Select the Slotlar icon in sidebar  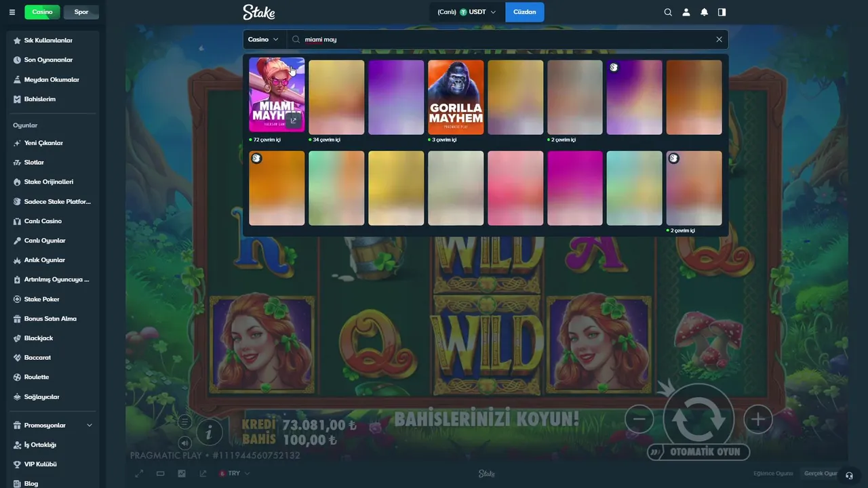pos(18,163)
